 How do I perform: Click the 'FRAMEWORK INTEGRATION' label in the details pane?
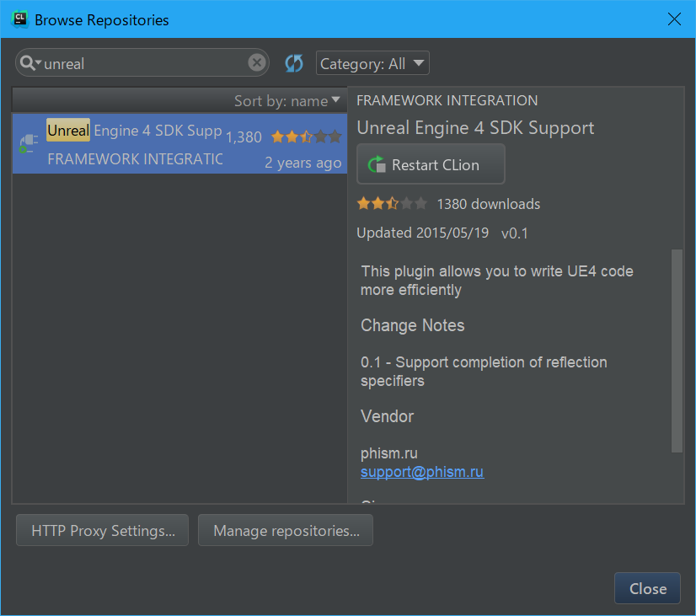447,100
